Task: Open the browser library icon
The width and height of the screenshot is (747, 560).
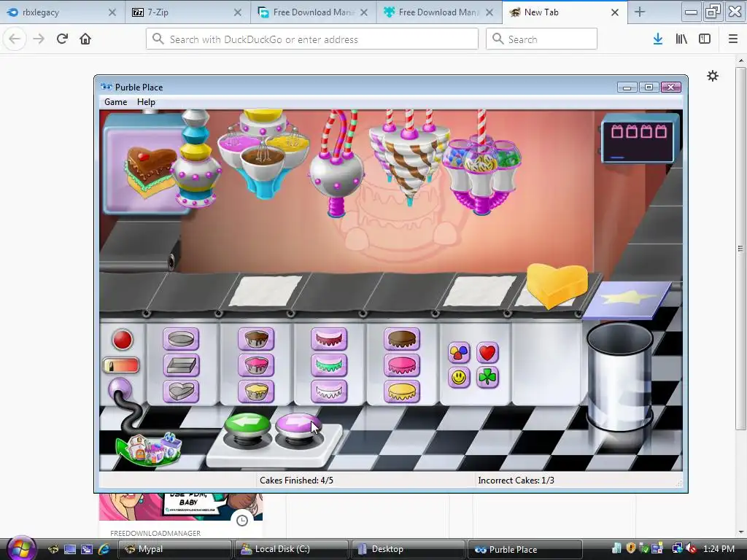Action: [x=681, y=39]
